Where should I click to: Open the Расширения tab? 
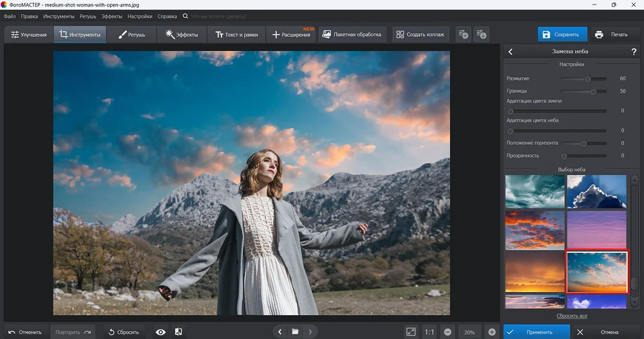[291, 35]
